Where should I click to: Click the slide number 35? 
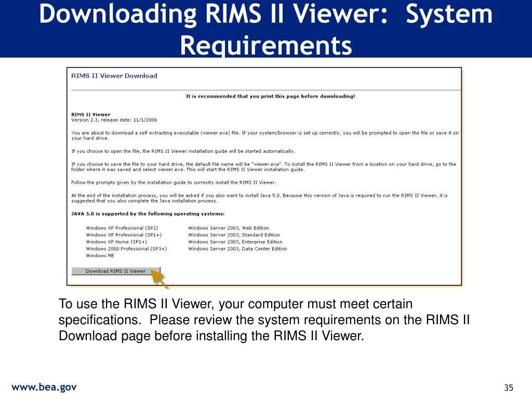[509, 388]
